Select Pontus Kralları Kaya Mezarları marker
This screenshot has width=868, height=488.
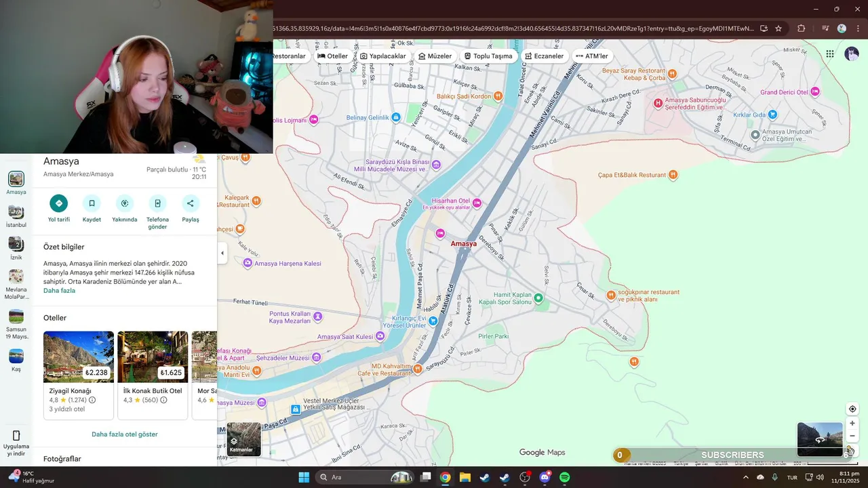click(x=318, y=316)
